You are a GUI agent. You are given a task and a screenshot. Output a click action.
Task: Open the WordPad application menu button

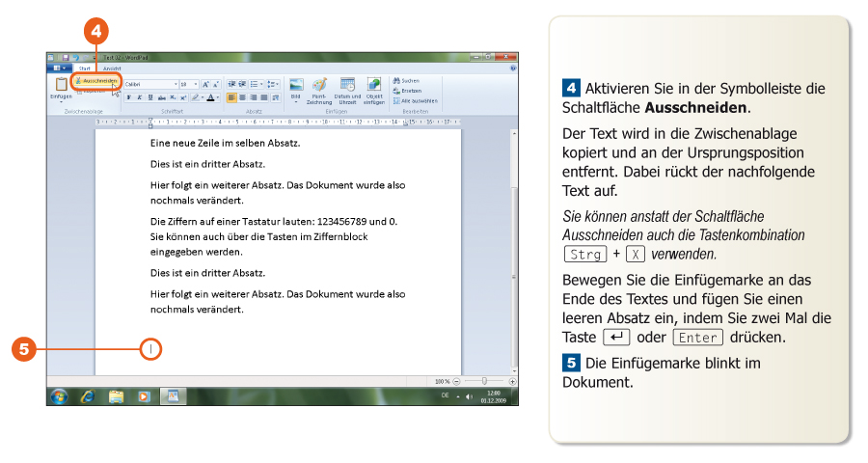click(x=60, y=68)
